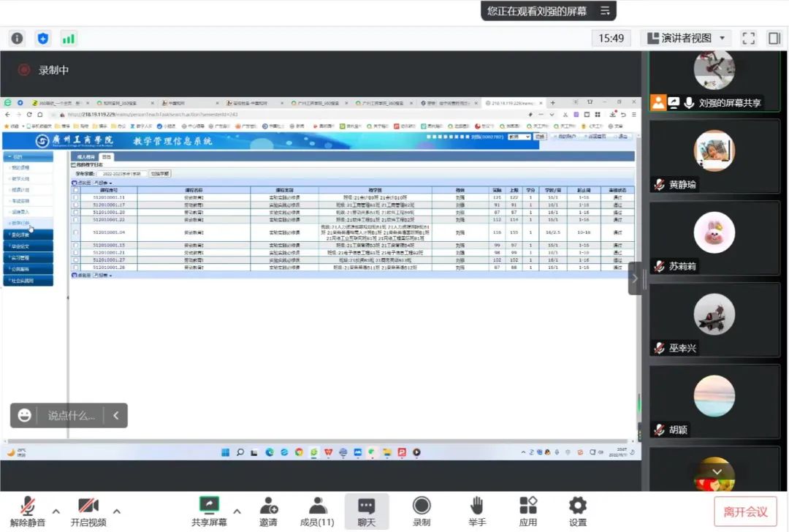Click 共享屏幕 share screen button

point(209,511)
